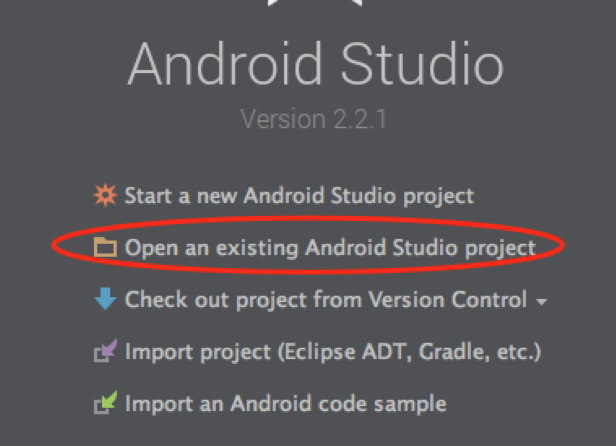Click the green import code sample icon
This screenshot has height=446, width=616.
point(105,402)
